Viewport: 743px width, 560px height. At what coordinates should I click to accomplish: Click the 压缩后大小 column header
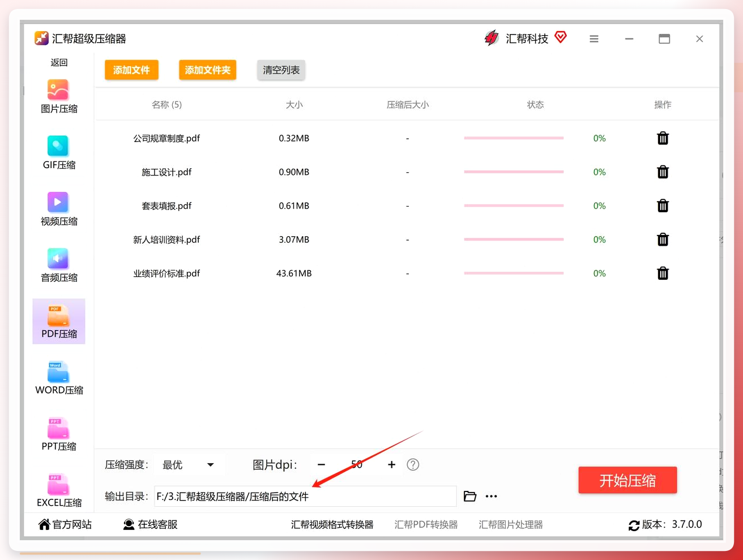pyautogui.click(x=408, y=105)
